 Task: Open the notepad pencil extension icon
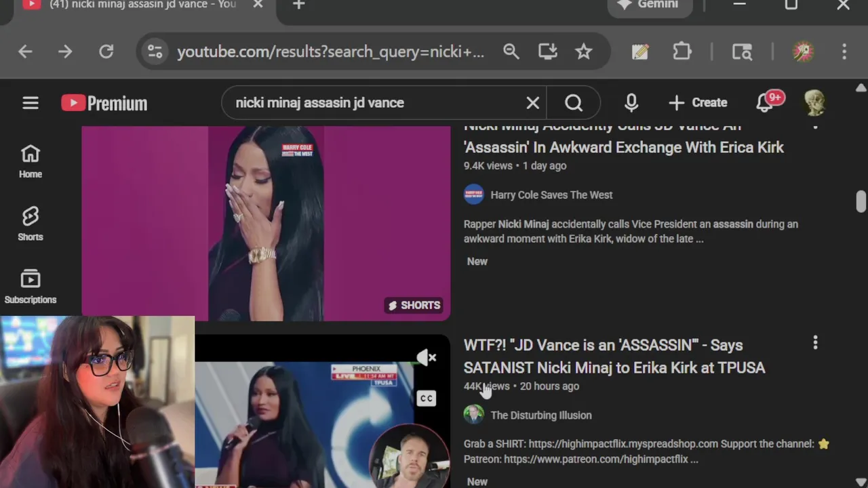(x=640, y=52)
